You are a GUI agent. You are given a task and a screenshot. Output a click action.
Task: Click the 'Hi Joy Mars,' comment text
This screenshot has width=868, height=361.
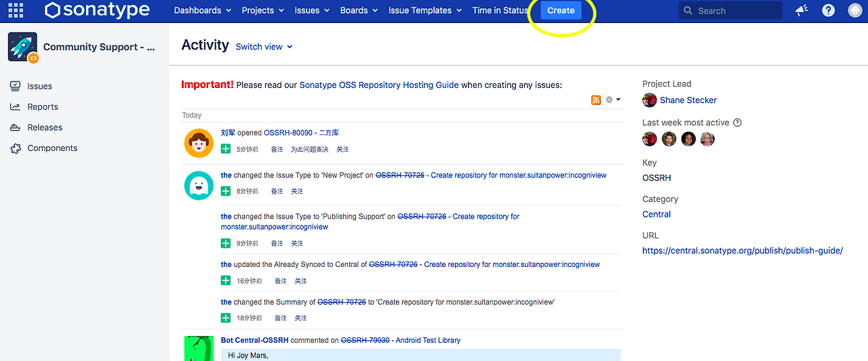point(248,355)
